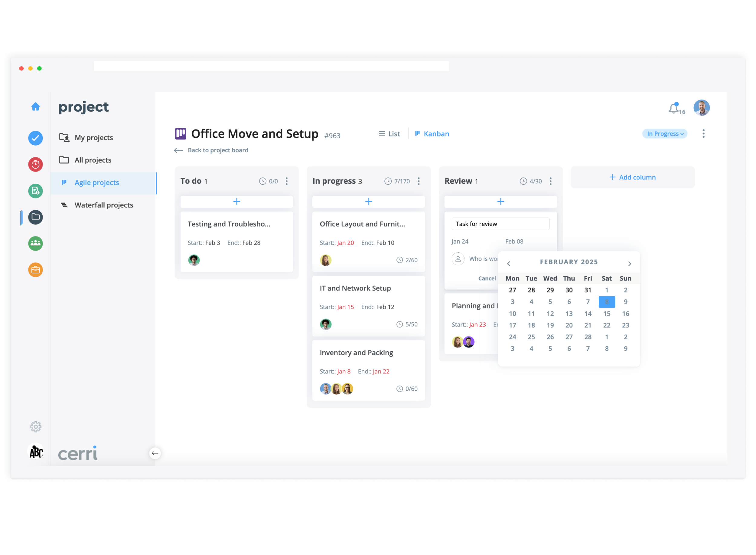The image size is (756, 555).
Task: Select Waterfall projects in sidebar
Action: pos(104,205)
